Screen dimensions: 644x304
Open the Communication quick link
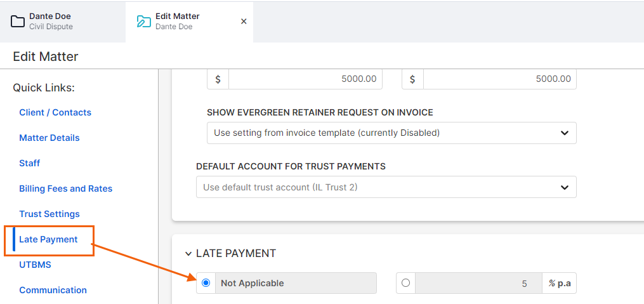pos(53,291)
